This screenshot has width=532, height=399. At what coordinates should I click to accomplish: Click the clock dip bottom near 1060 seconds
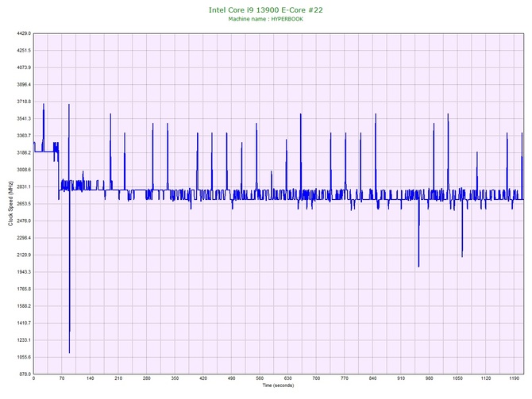462,256
